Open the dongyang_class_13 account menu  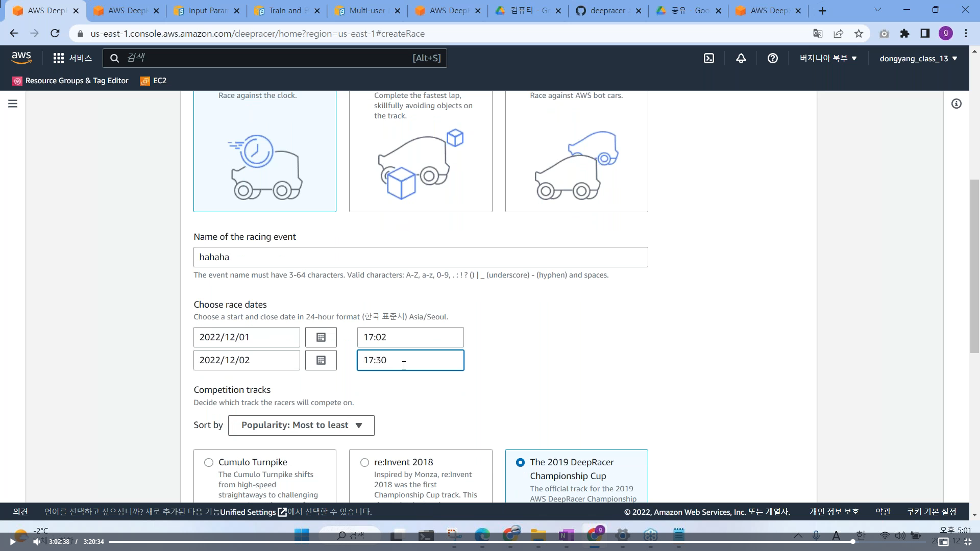coord(918,58)
